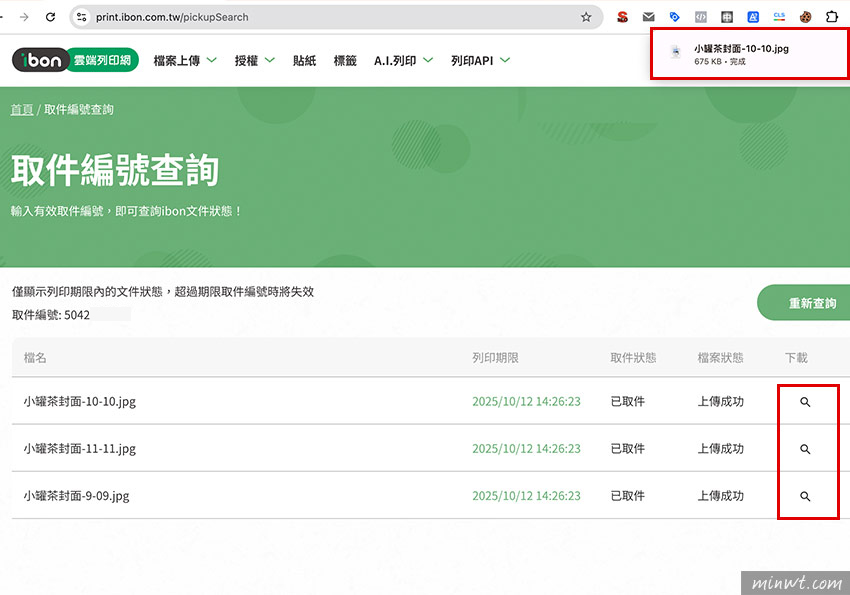
Task: Open the 標籤 menu item
Action: (x=345, y=61)
